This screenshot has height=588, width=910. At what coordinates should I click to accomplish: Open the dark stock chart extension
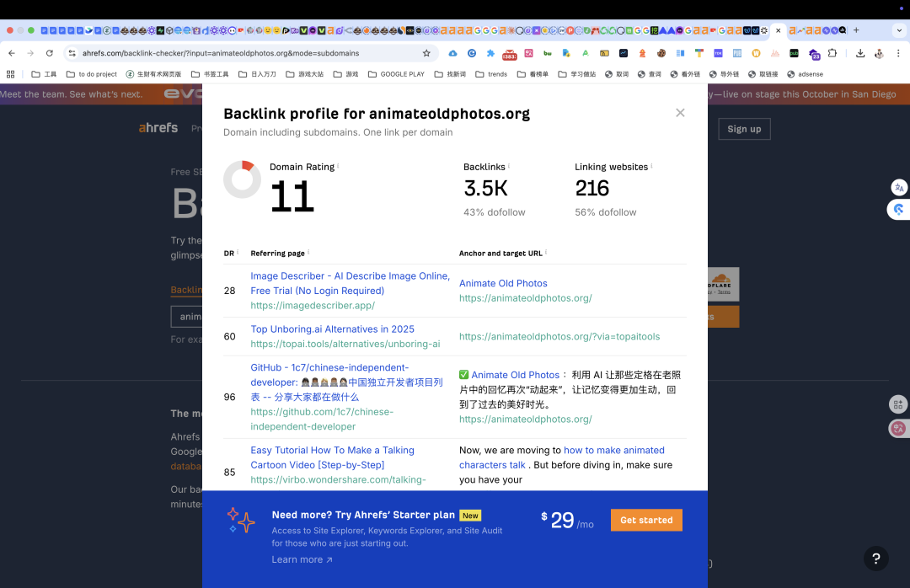[624, 53]
